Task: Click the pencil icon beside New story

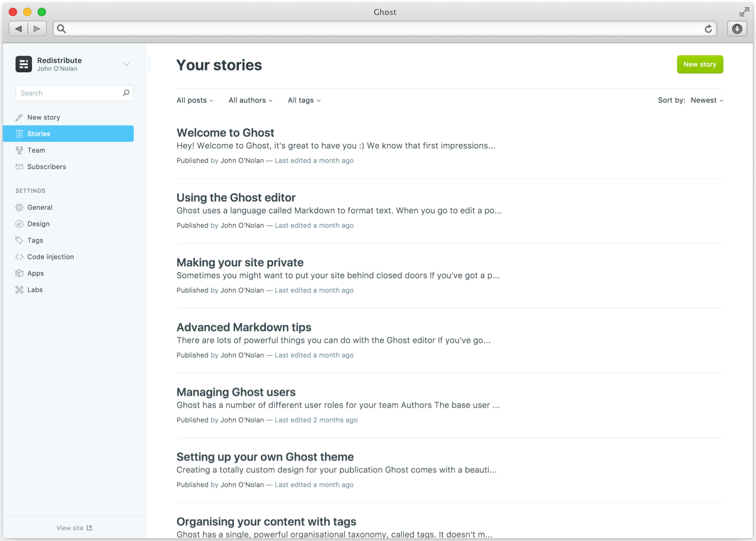Action: pyautogui.click(x=19, y=118)
